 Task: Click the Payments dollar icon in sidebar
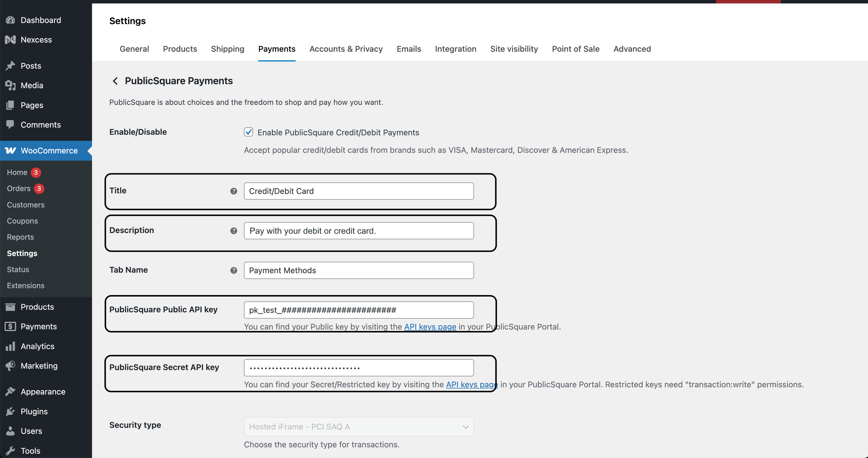tap(10, 326)
